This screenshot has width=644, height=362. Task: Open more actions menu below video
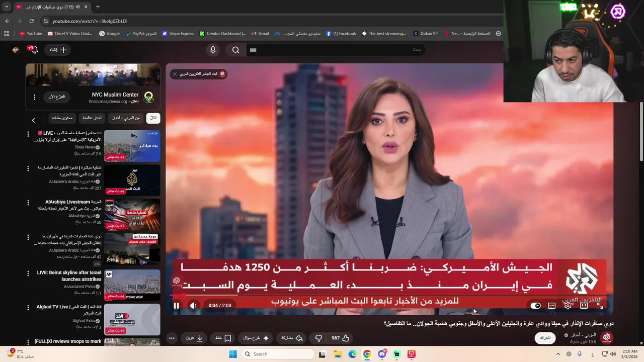(x=172, y=338)
